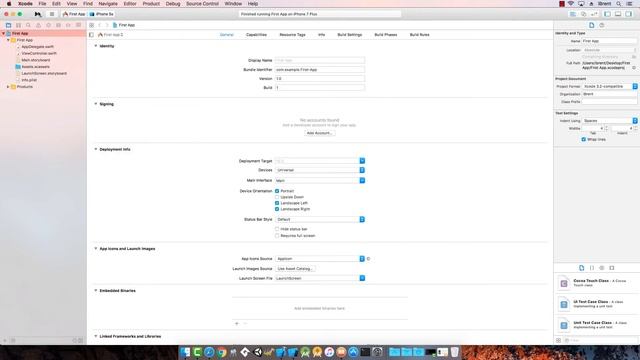Toggle the Portrait orientation checkbox
This screenshot has height=360, width=640.
pos(277,191)
